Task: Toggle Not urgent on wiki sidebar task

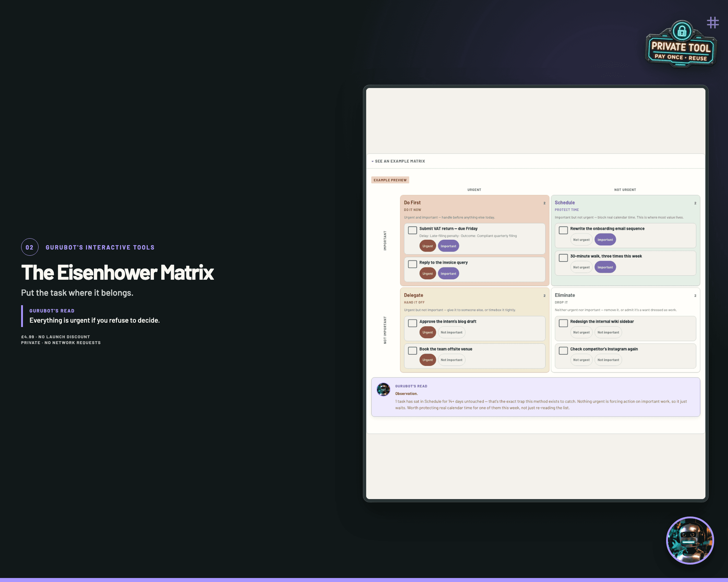Action: pos(581,332)
